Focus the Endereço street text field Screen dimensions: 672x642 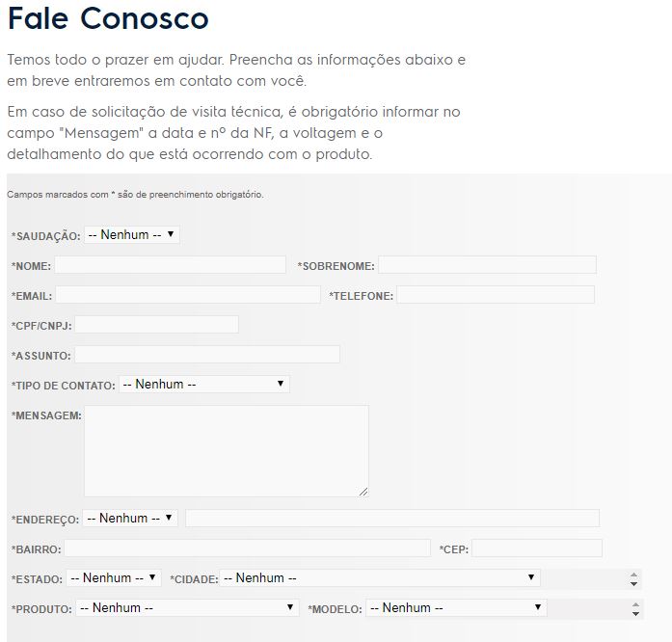pos(392,518)
